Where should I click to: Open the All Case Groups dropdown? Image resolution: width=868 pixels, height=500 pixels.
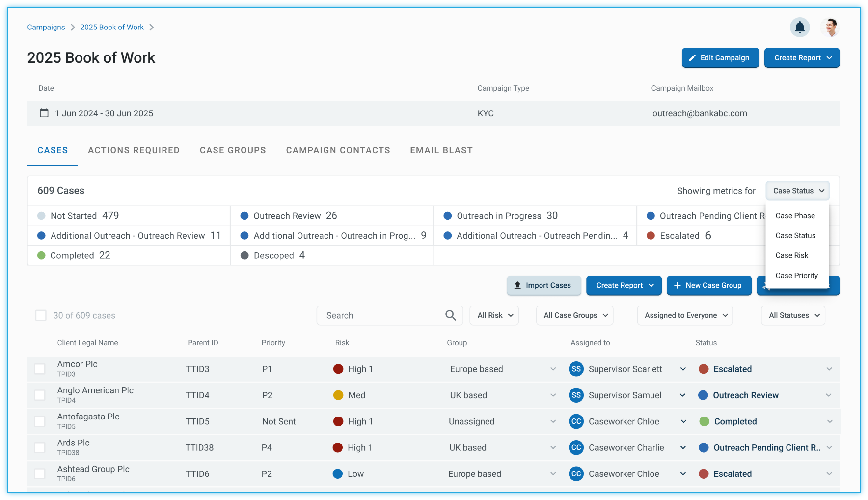pyautogui.click(x=575, y=315)
